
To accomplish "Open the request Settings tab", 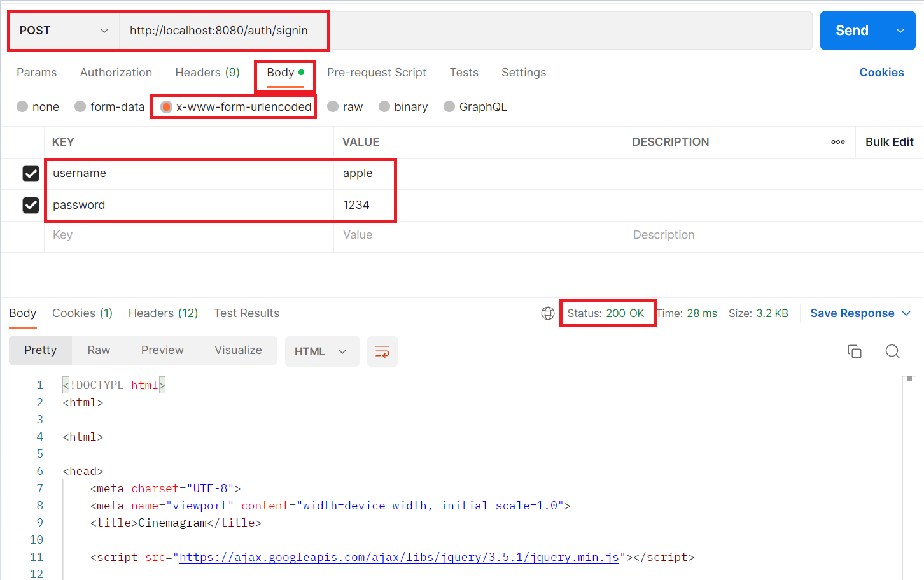I will click(524, 73).
